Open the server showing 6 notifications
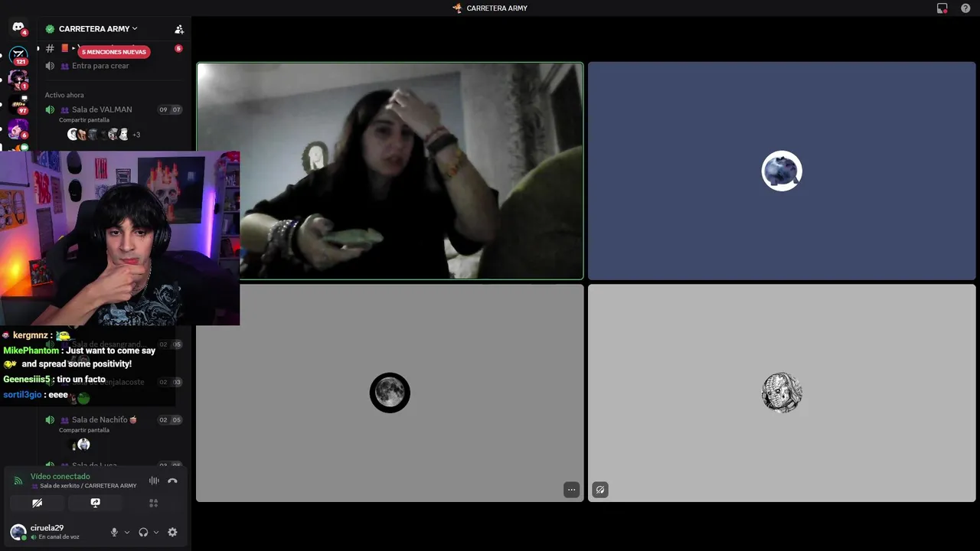This screenshot has width=980, height=551. click(x=18, y=129)
